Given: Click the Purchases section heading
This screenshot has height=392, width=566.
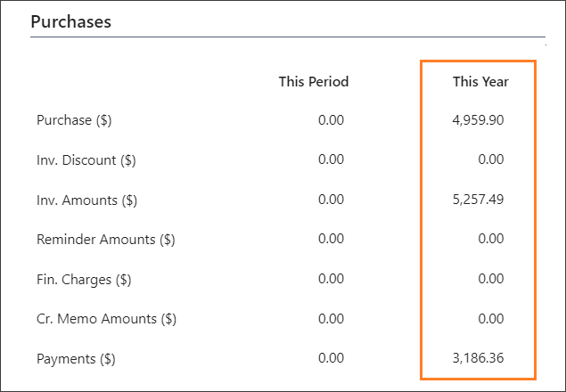Looking at the screenshot, I should click(71, 22).
